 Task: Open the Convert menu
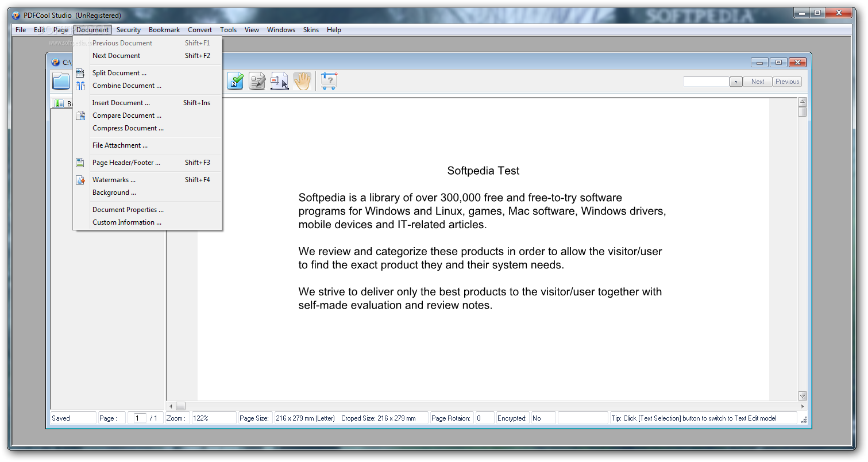click(x=200, y=30)
